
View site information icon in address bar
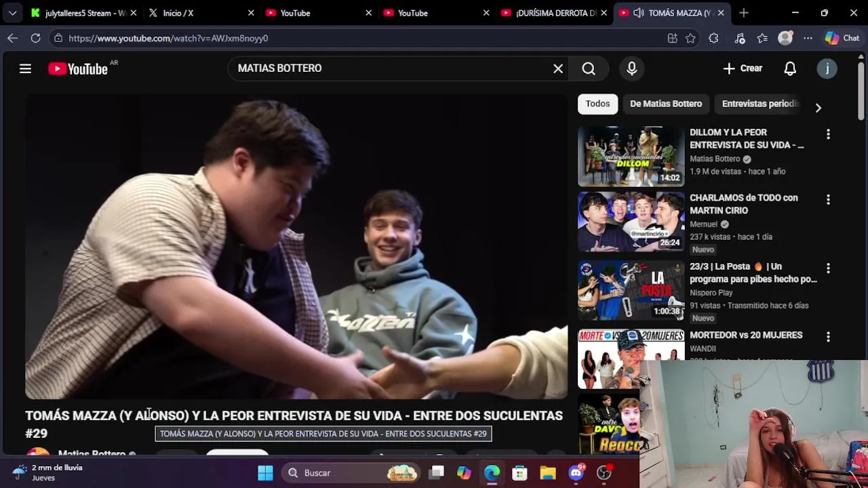tap(58, 38)
